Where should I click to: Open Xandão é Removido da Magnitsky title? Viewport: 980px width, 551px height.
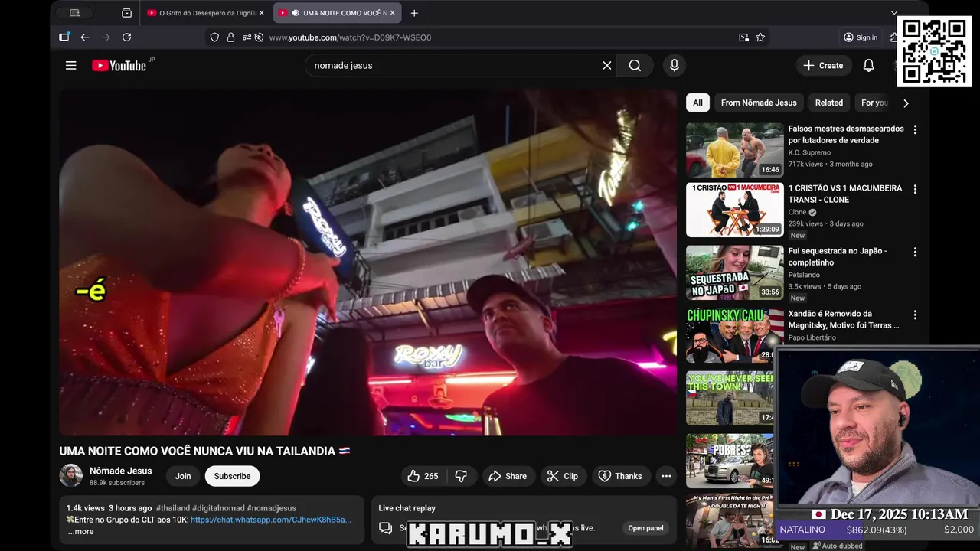pos(844,319)
